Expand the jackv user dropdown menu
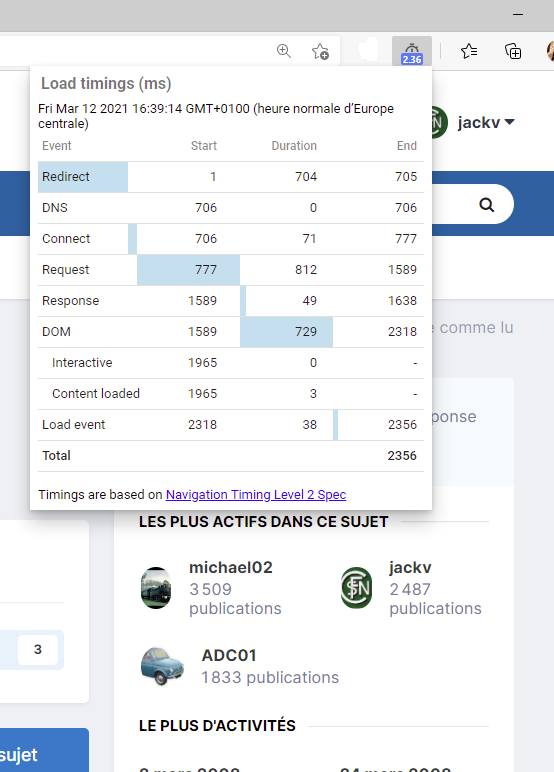The image size is (554, 772). pos(486,122)
